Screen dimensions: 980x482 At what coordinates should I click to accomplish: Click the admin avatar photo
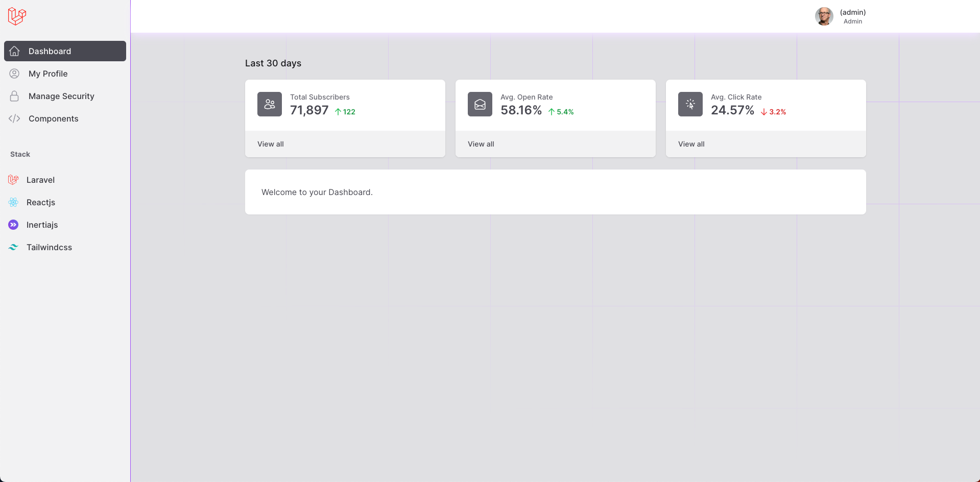click(x=824, y=16)
